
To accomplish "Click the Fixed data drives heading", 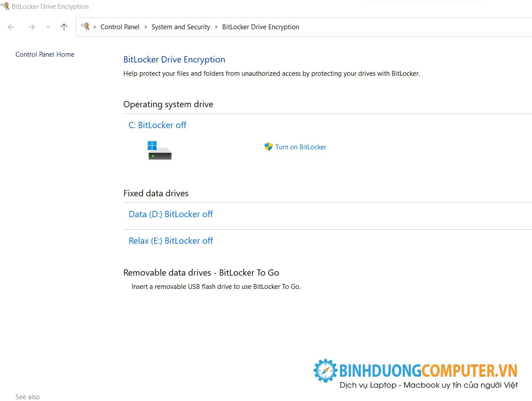I will coord(156,194).
